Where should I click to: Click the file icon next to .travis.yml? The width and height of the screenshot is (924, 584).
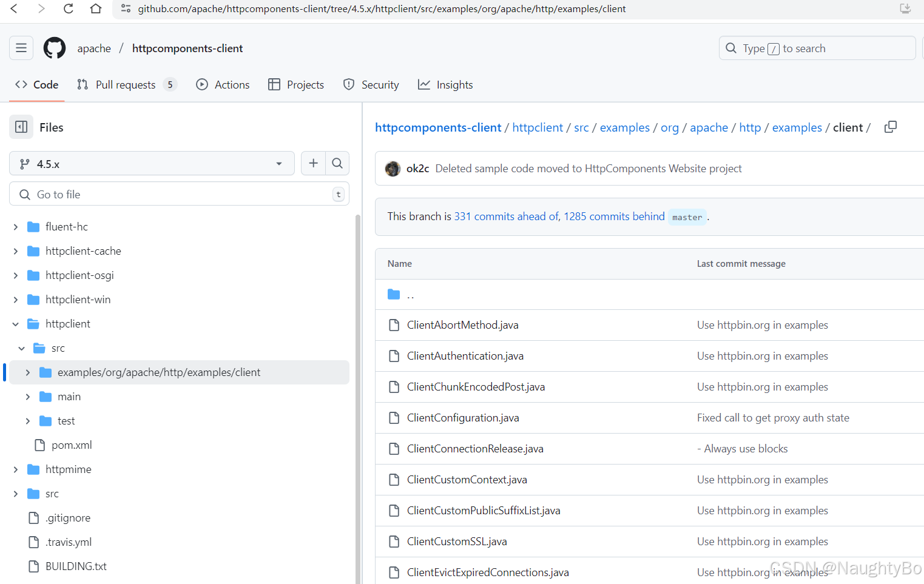[x=34, y=542]
